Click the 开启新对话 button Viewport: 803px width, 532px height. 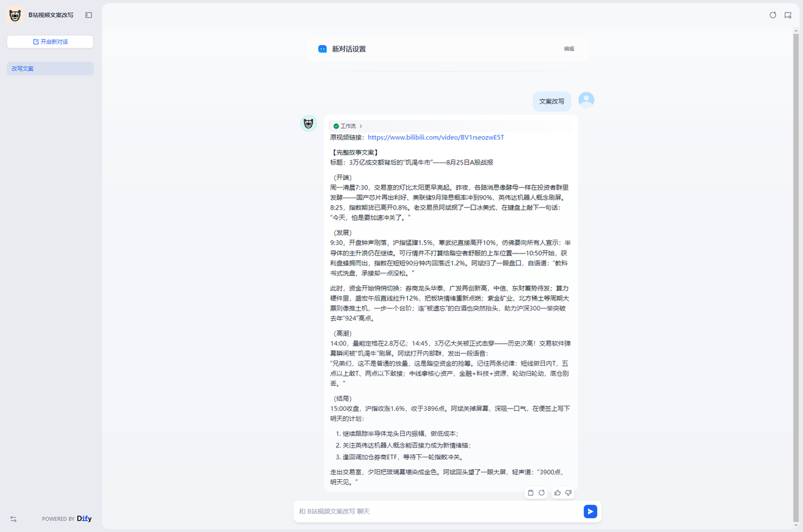pos(50,41)
